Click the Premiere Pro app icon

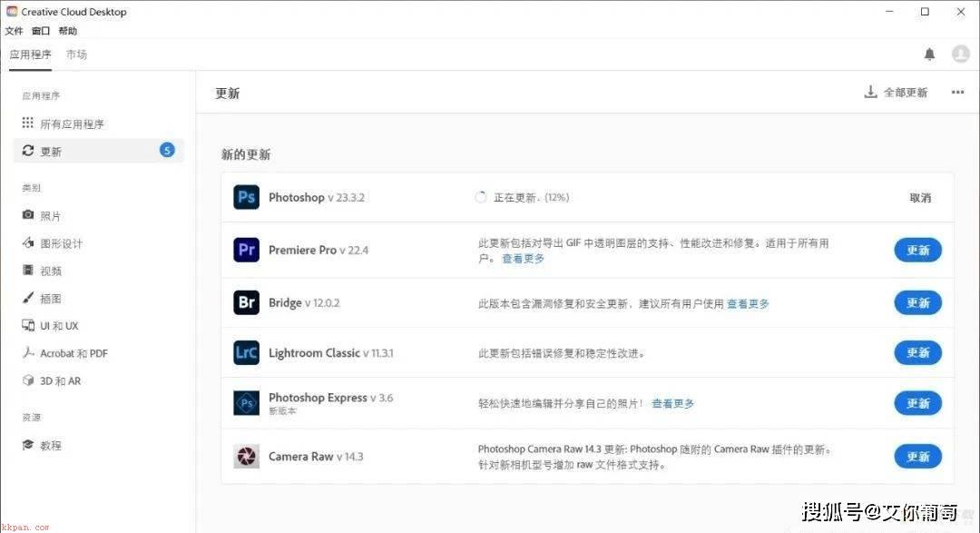click(246, 250)
